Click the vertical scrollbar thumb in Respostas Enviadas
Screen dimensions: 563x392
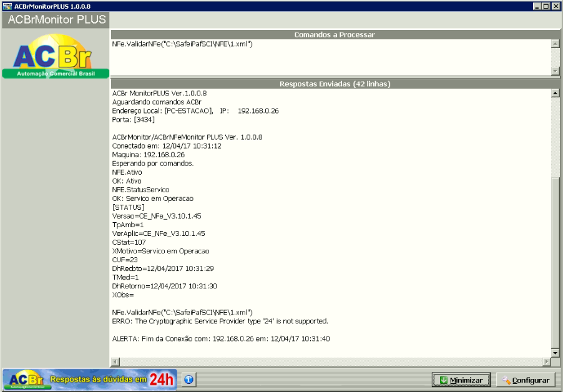point(555,263)
